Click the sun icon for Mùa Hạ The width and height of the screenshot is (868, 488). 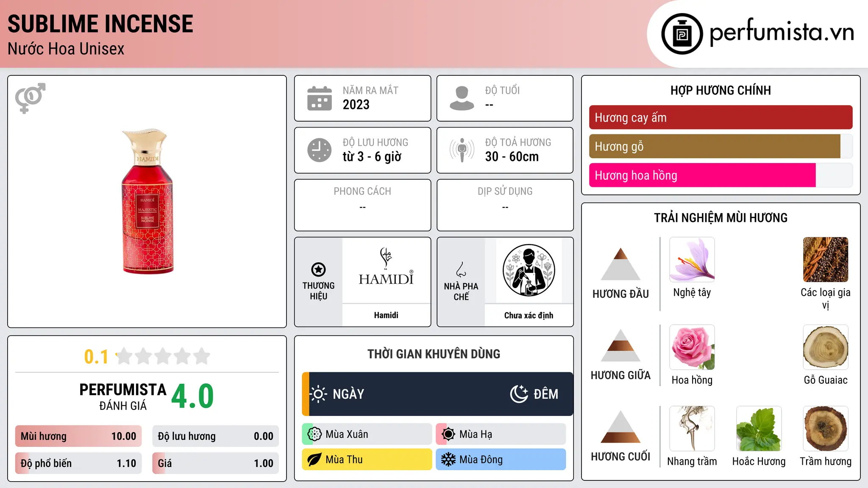pos(448,434)
